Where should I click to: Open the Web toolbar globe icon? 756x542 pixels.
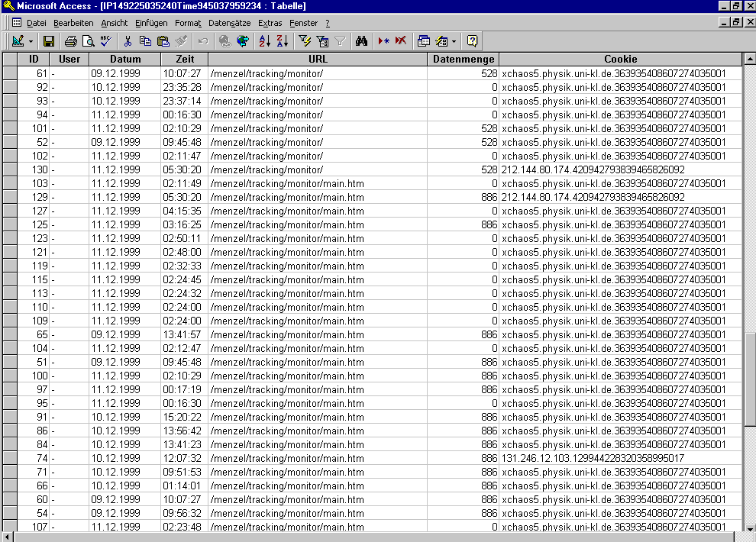243,41
